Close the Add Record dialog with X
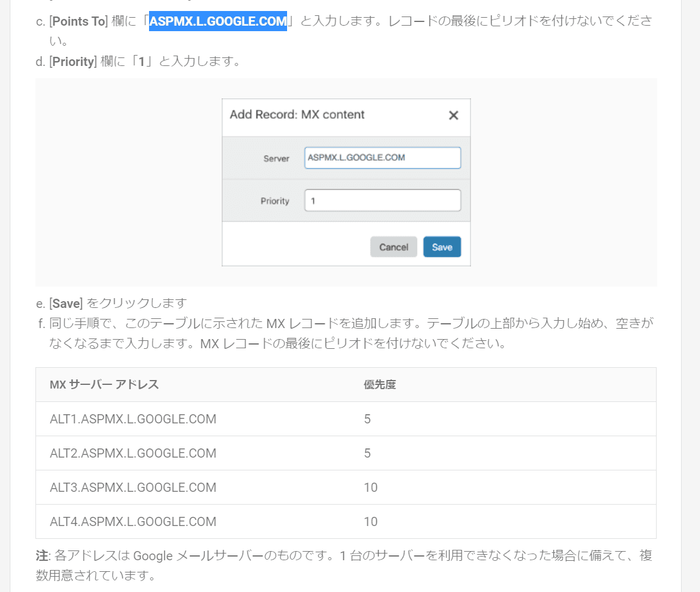Screen dimensions: 700x592 click(453, 115)
